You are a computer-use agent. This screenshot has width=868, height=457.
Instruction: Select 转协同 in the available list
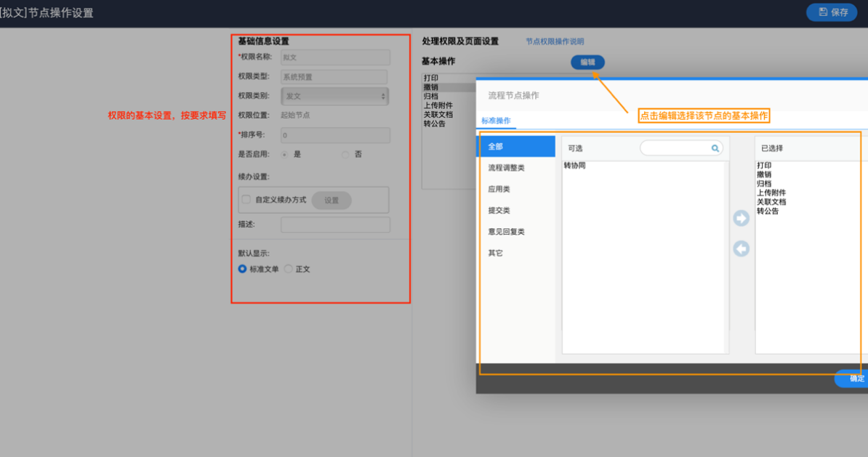click(574, 166)
